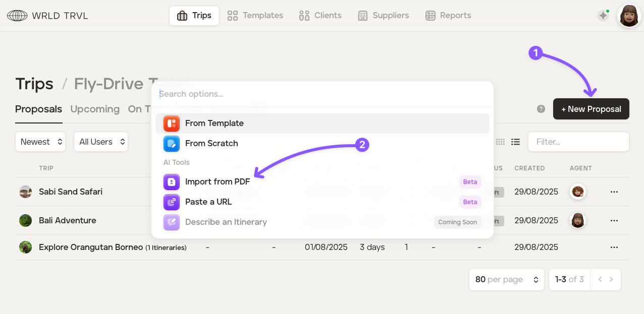The image size is (644, 314).
Task: Open more options for Bali Adventure
Action: tap(614, 221)
